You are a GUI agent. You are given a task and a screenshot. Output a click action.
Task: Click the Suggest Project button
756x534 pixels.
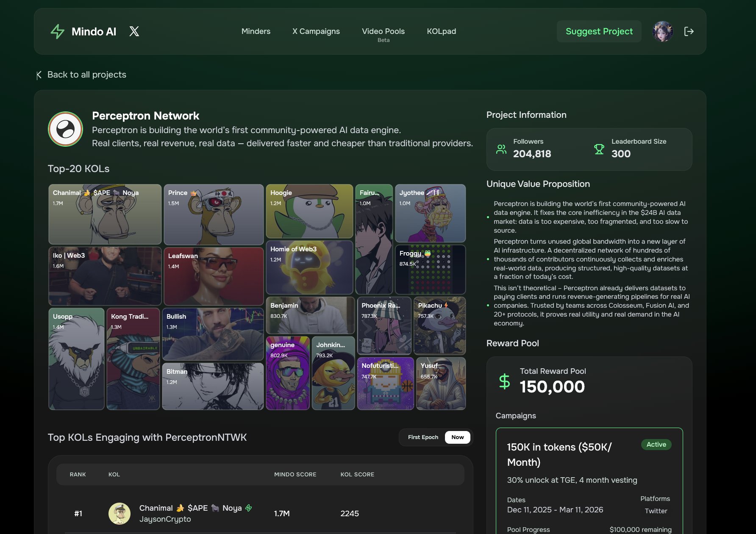[599, 31]
